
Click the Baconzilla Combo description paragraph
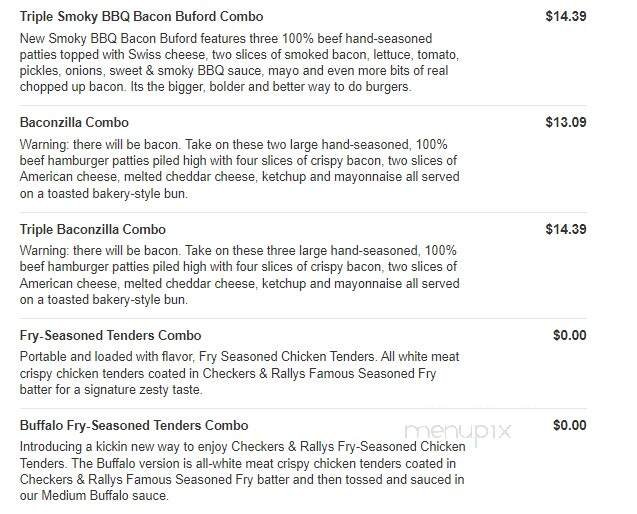(x=240, y=168)
